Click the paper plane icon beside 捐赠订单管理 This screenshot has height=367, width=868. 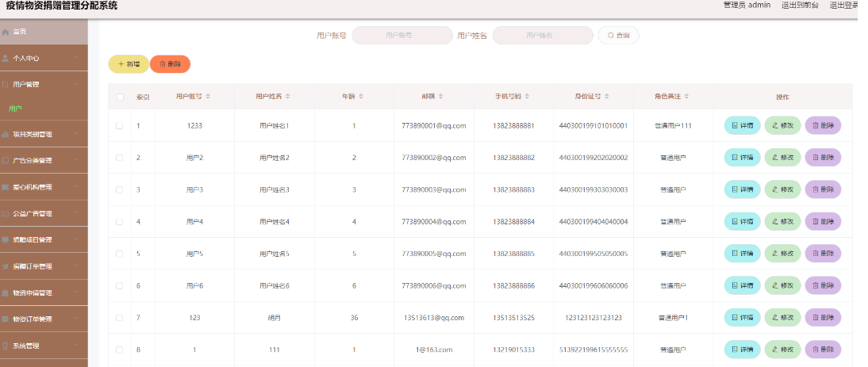6,266
